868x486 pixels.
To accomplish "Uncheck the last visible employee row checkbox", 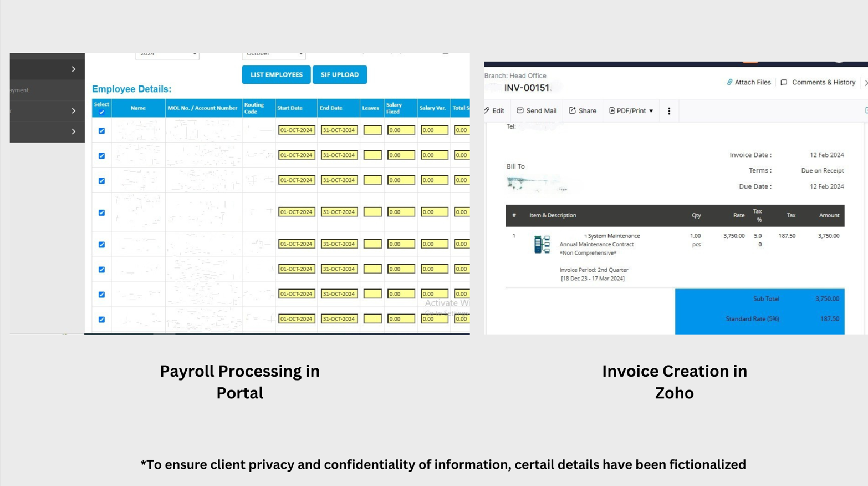I will coord(101,320).
